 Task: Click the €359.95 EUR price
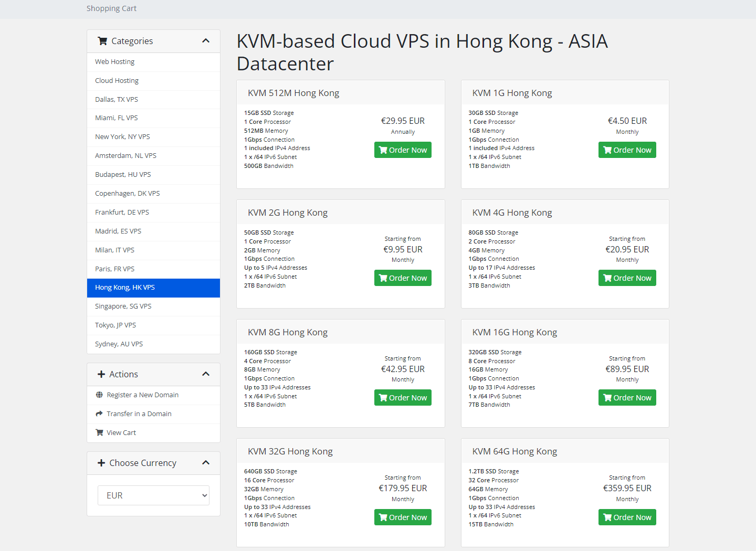627,488
